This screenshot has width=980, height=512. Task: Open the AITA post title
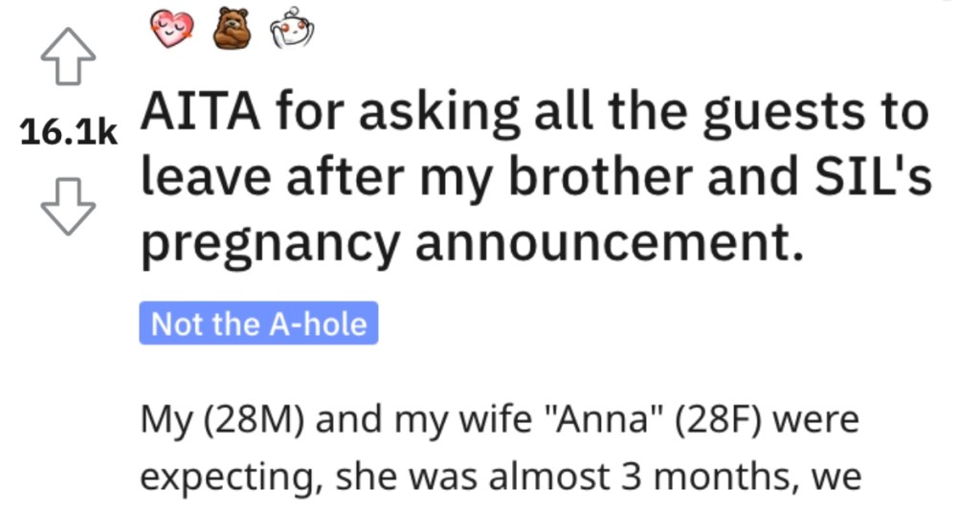(x=536, y=178)
